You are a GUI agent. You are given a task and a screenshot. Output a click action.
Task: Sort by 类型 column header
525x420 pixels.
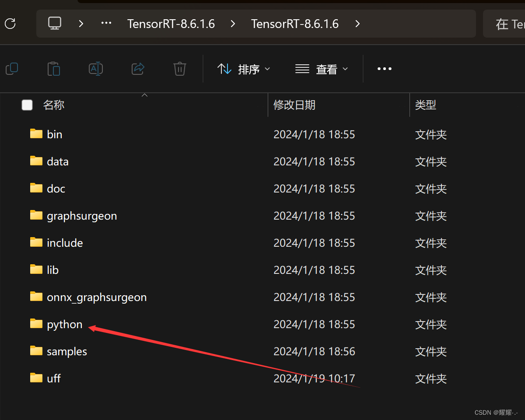point(426,105)
